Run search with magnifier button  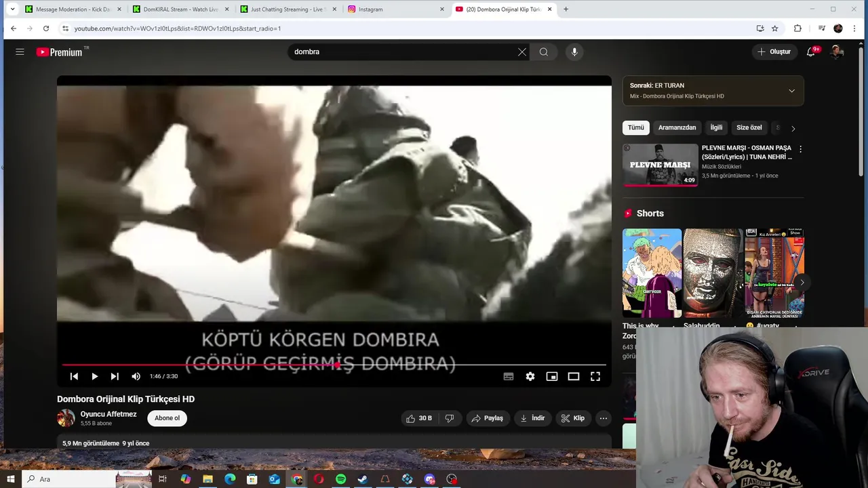pyautogui.click(x=544, y=52)
